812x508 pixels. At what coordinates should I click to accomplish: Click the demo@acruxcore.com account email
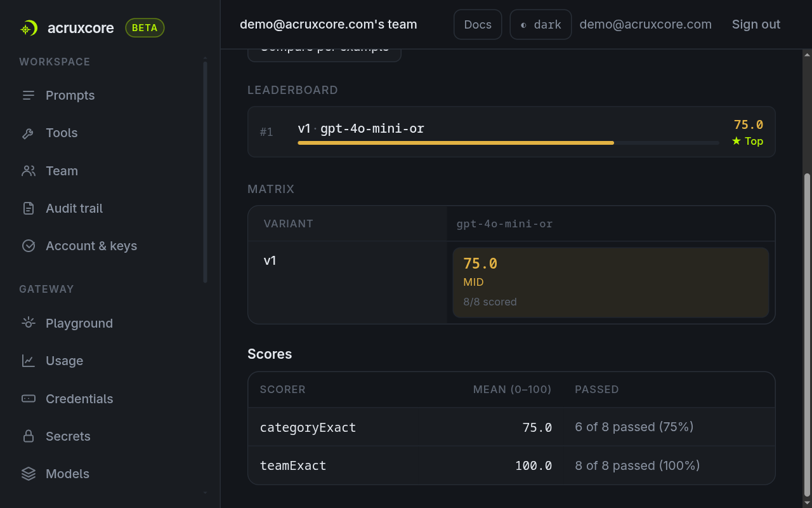pyautogui.click(x=646, y=25)
